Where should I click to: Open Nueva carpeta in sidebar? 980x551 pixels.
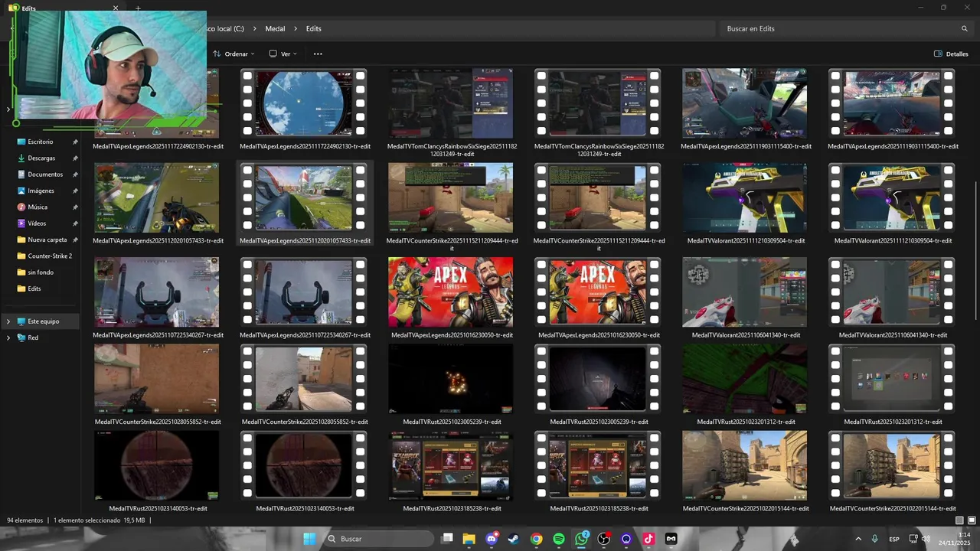click(47, 240)
